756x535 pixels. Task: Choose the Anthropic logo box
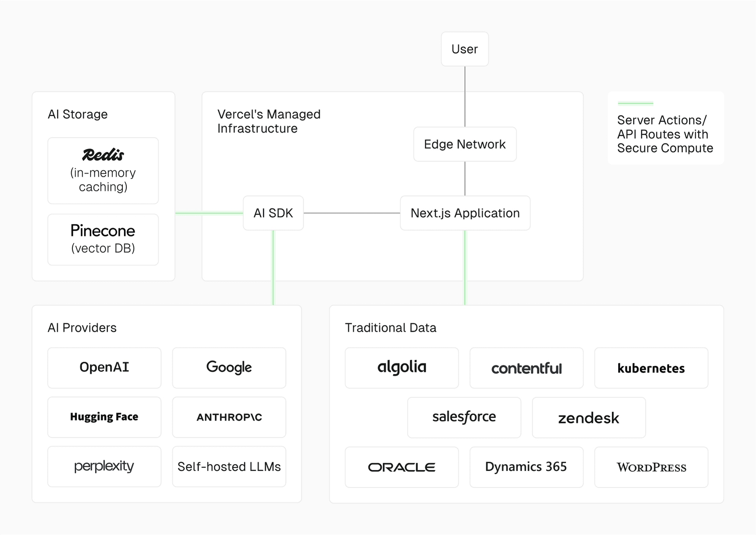pyautogui.click(x=229, y=417)
